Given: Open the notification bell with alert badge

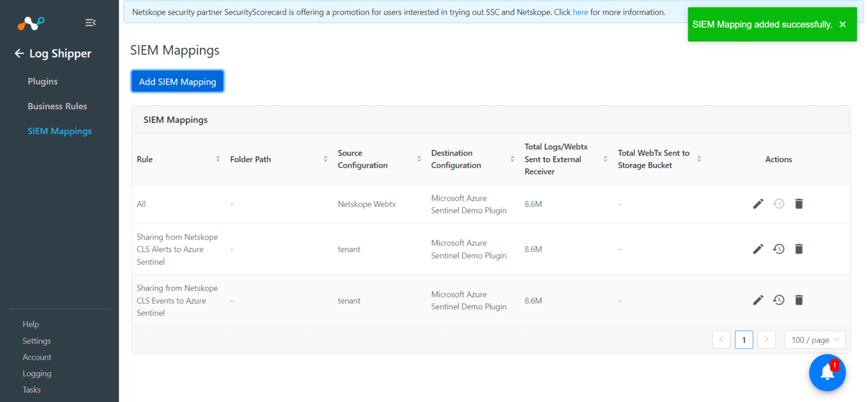Looking at the screenshot, I should pyautogui.click(x=827, y=373).
